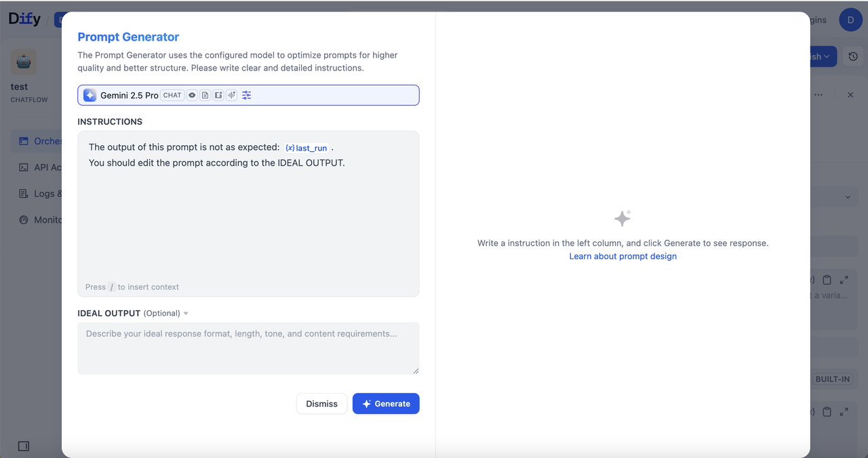This screenshot has width=868, height=458.
Task: Click the audio waveform capability badge
Action: pyautogui.click(x=231, y=96)
